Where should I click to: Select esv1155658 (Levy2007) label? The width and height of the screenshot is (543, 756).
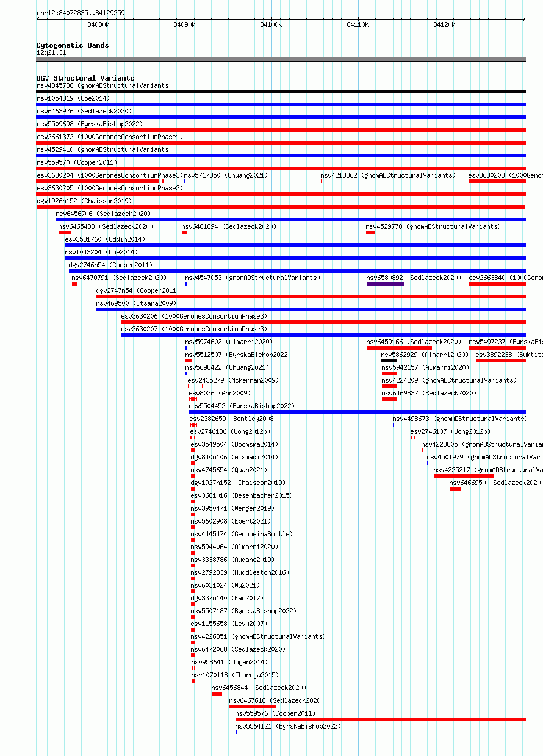[x=229, y=624]
